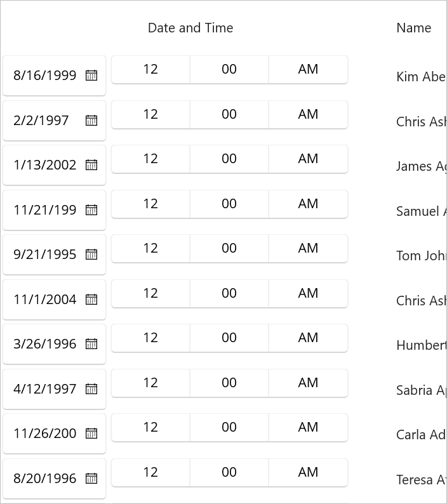Click calendar icon beside 1/13/2002

(x=91, y=165)
